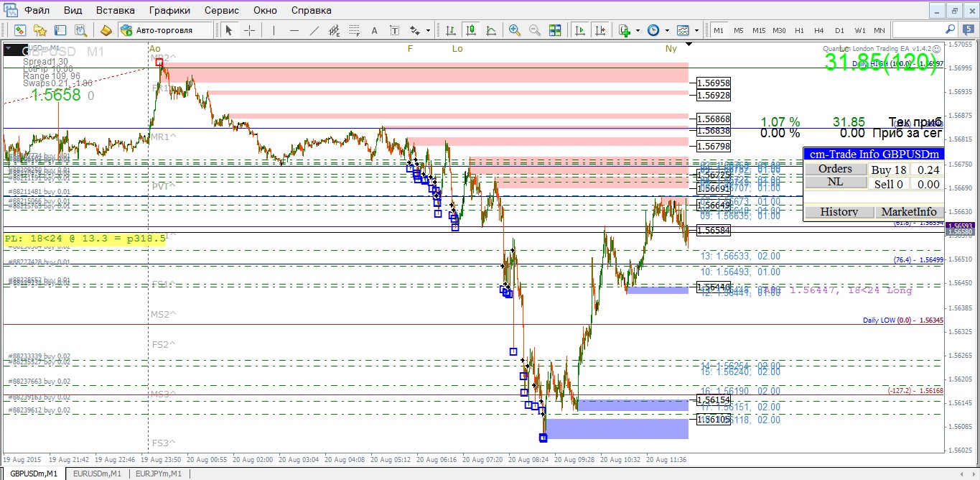Screen dimensions: 980x480
Task: Select the text tool A
Action: 374,30
